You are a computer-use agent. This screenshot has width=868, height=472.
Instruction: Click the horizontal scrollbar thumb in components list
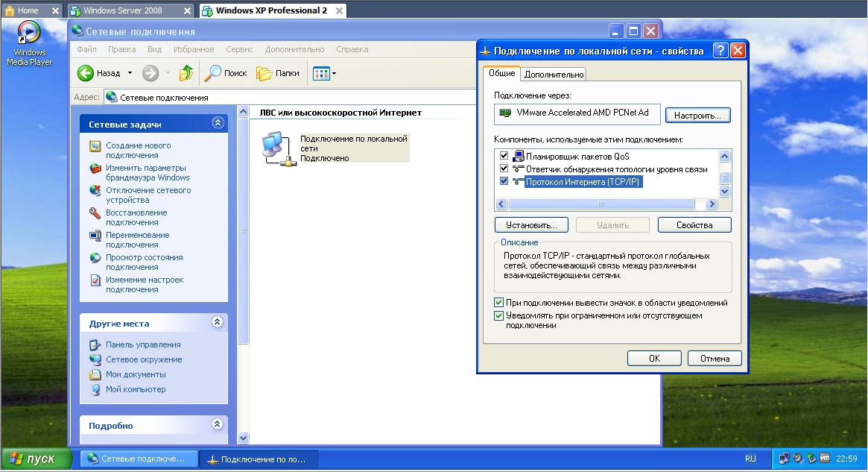601,204
